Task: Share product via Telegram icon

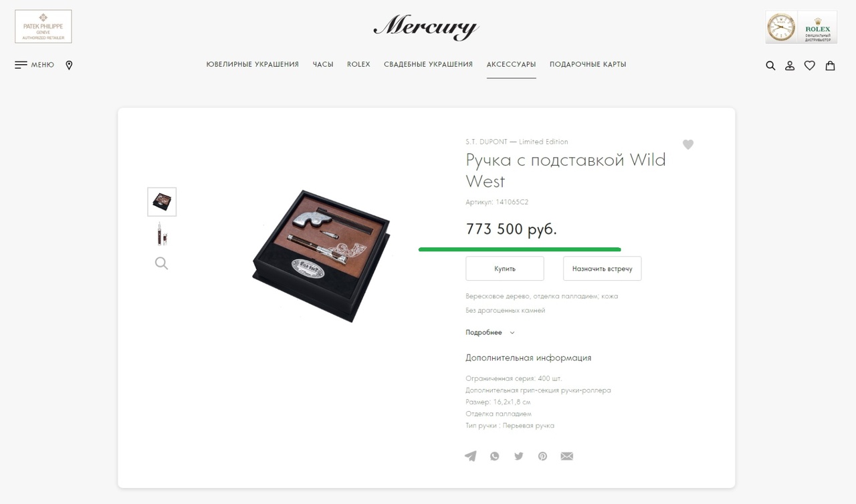Action: [x=471, y=456]
